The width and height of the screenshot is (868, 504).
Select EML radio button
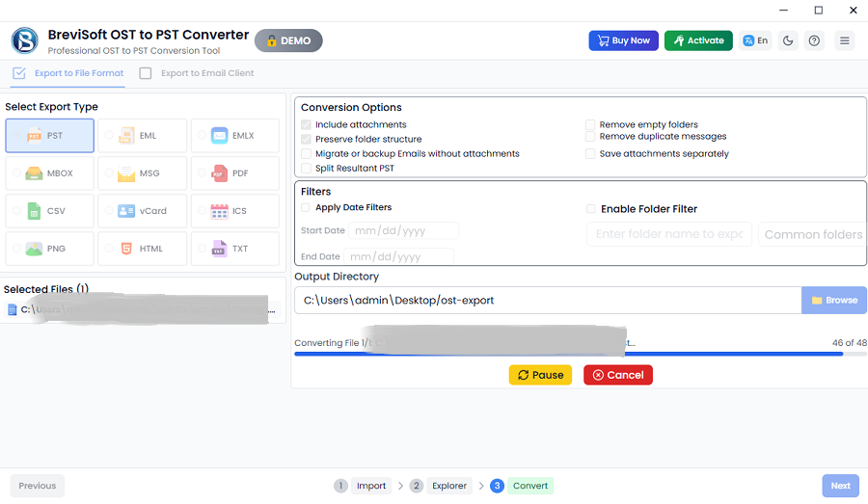click(x=109, y=135)
